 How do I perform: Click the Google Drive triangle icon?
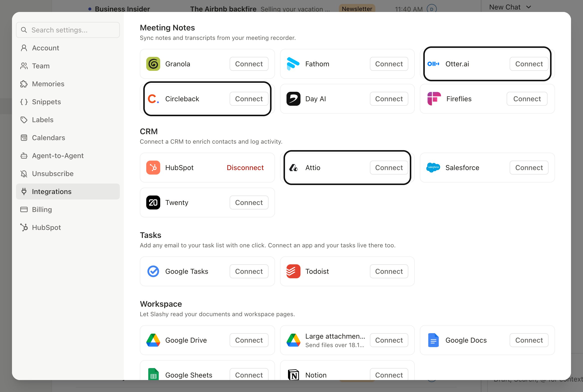pyautogui.click(x=153, y=340)
